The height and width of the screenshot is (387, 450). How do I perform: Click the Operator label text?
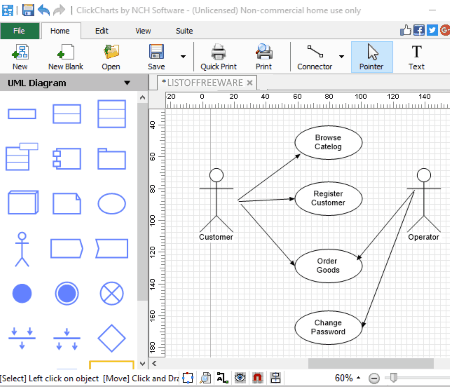point(423,237)
